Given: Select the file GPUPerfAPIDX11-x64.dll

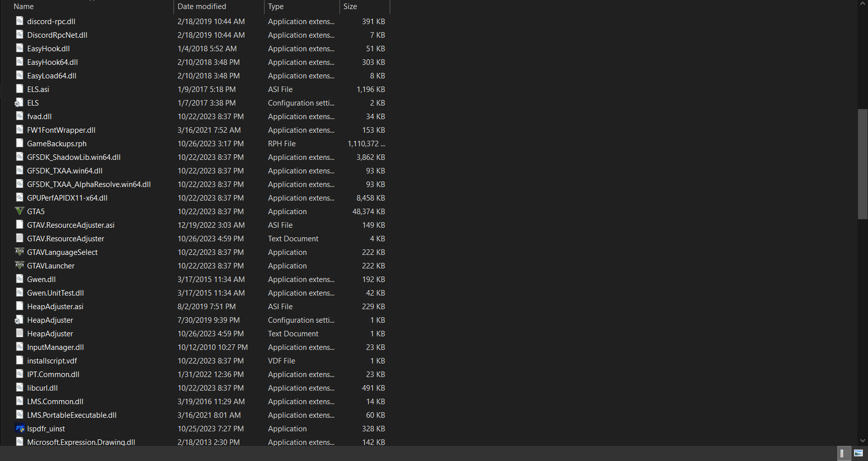Looking at the screenshot, I should pos(67,198).
